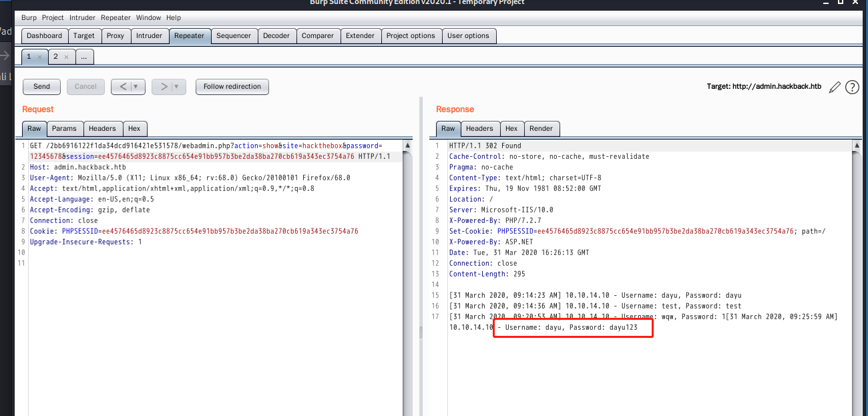The height and width of the screenshot is (416, 868).
Task: Switch to the Dashboard tab
Action: coord(45,36)
